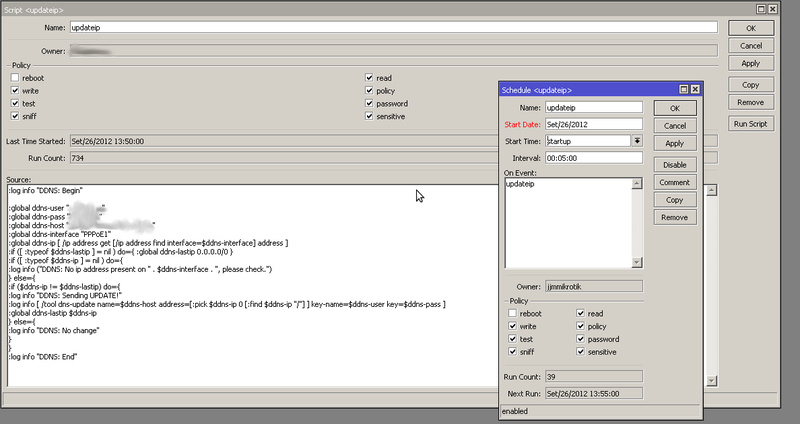Click Remove in the Schedule dialog
This screenshot has height=424, width=800.
675,217
